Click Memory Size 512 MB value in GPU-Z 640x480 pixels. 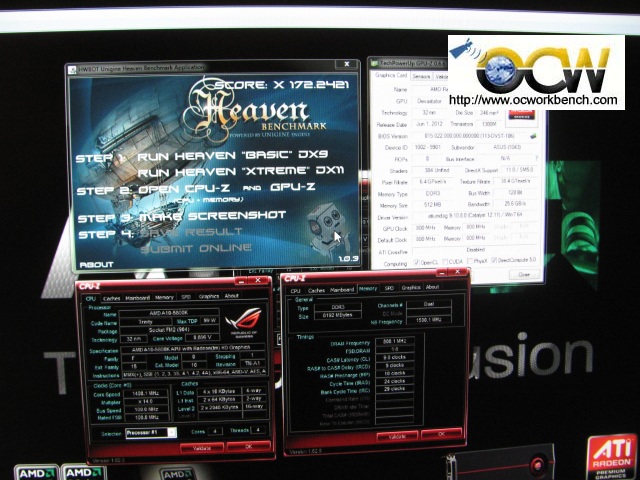click(432, 204)
